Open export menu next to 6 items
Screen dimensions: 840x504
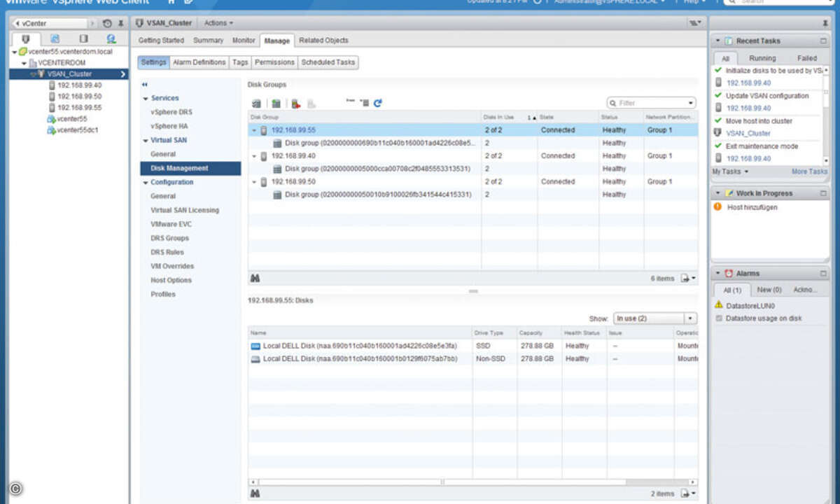688,278
